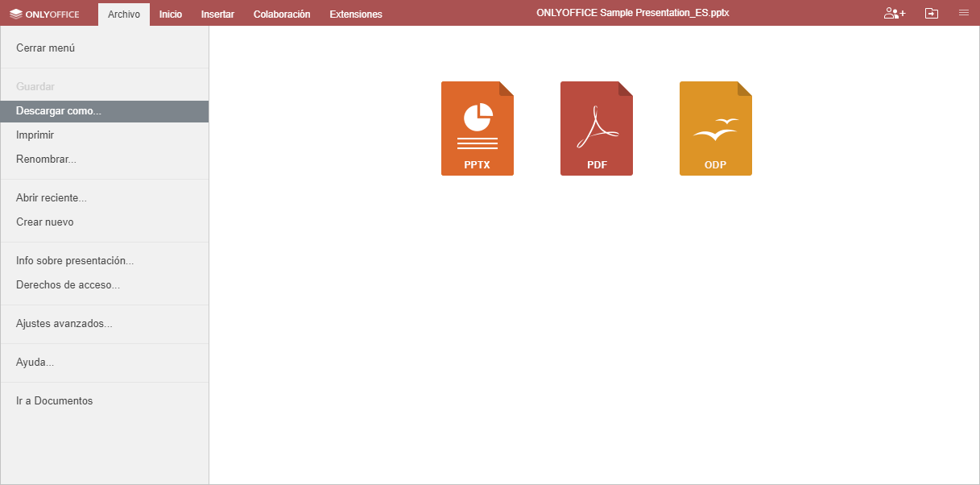Click the share users icon

(x=894, y=14)
